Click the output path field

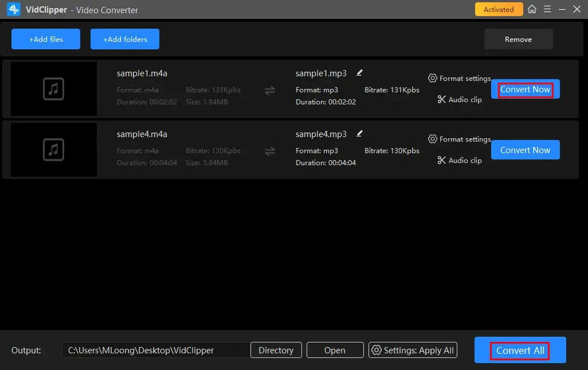pyautogui.click(x=156, y=350)
